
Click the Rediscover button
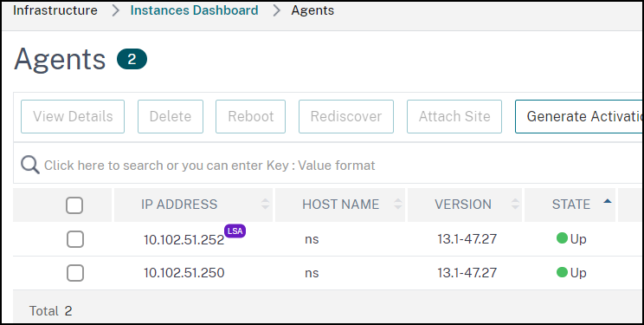(346, 116)
